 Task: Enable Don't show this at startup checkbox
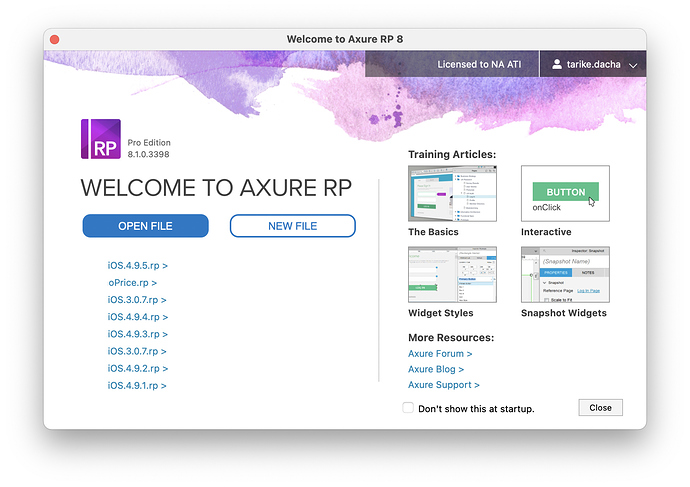point(408,408)
